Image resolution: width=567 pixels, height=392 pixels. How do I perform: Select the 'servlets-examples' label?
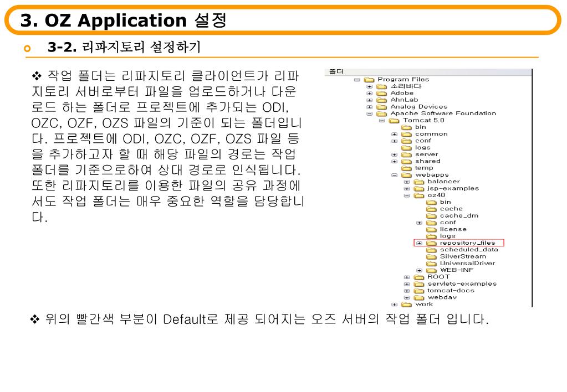coord(462,284)
